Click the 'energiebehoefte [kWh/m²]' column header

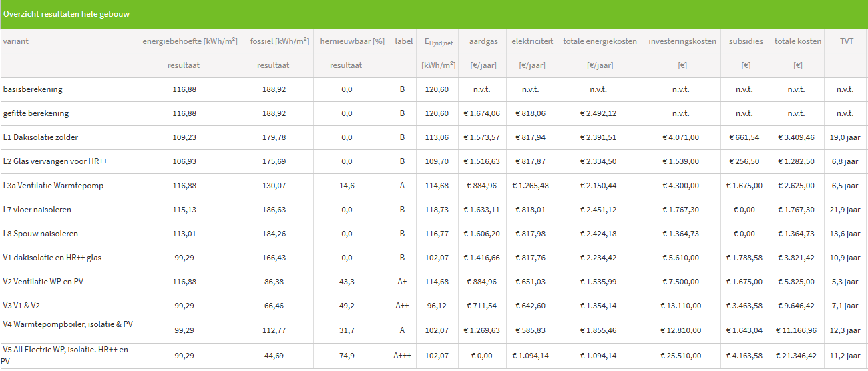tap(190, 41)
